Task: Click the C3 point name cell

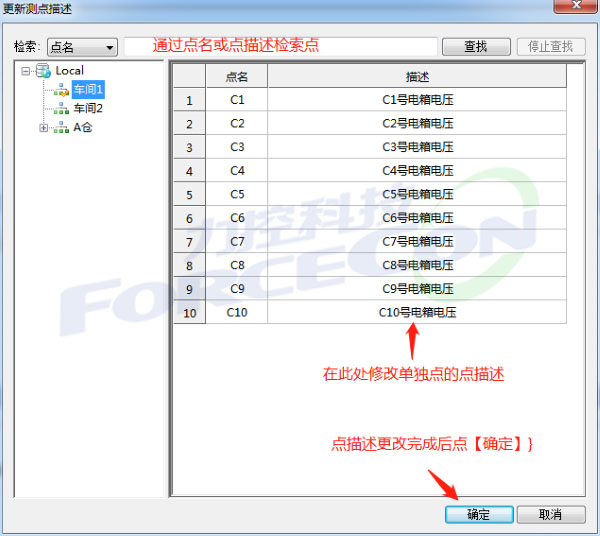Action: click(x=236, y=147)
